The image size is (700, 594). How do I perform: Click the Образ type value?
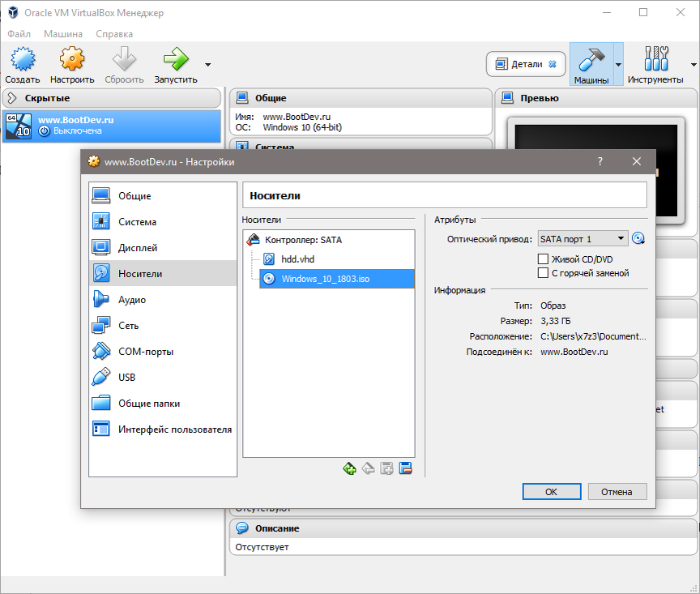point(553,306)
